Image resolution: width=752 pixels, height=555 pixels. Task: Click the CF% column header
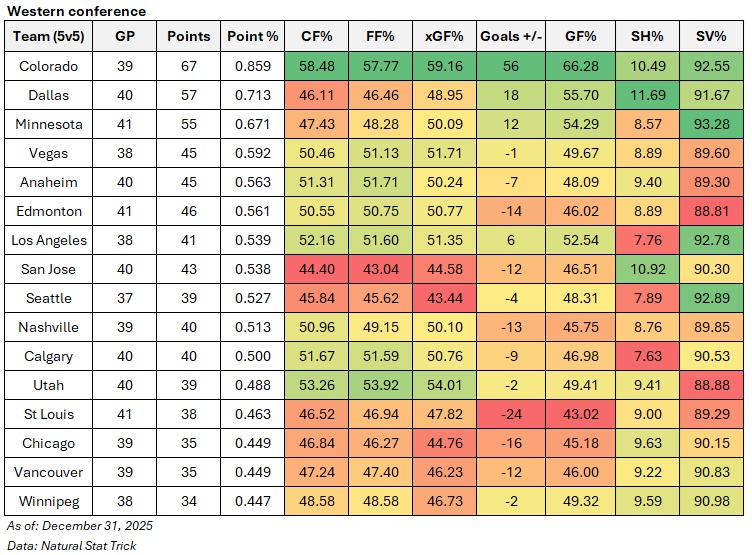pyautogui.click(x=315, y=37)
